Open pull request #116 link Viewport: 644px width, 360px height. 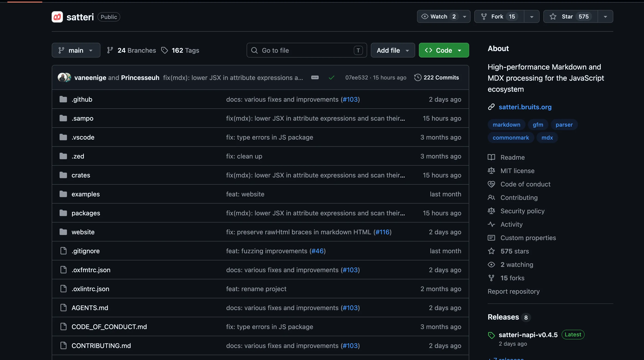point(383,232)
